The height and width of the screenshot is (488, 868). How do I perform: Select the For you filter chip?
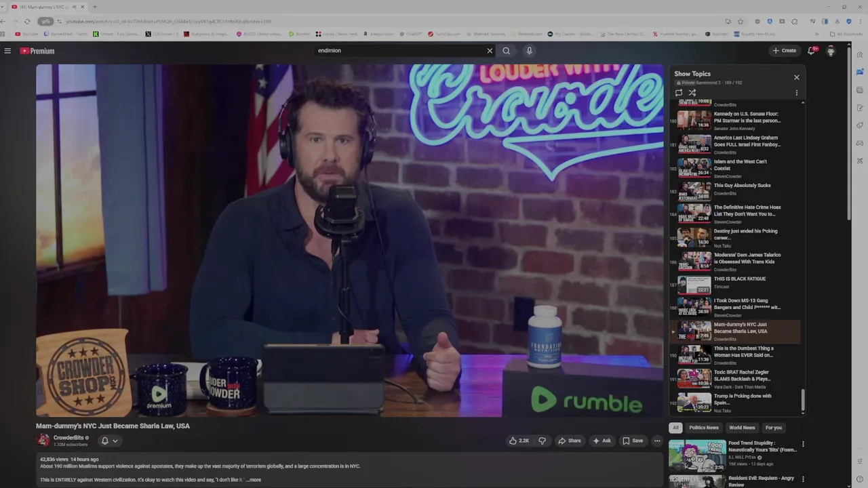pos(774,428)
